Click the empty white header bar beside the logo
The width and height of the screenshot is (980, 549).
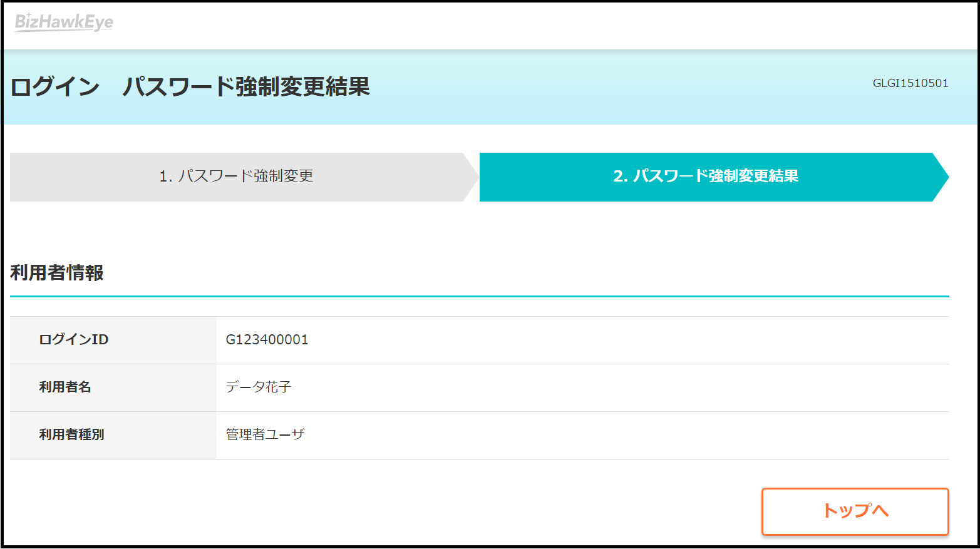point(501,25)
